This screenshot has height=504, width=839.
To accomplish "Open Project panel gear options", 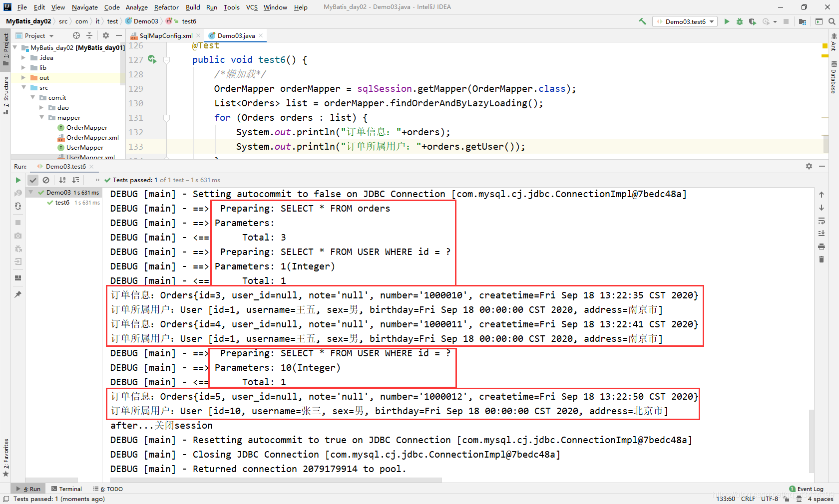I will 106,35.
